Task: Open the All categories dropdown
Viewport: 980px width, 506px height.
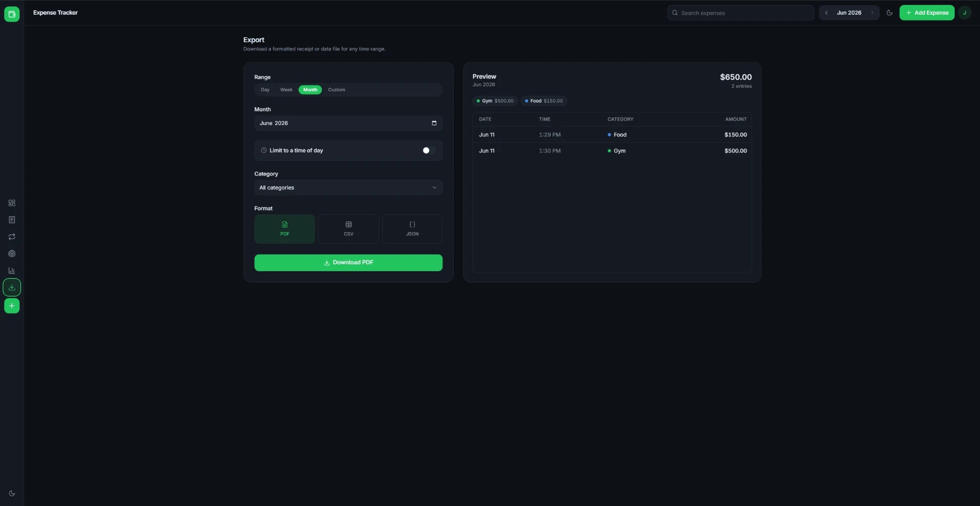Action: [x=348, y=188]
